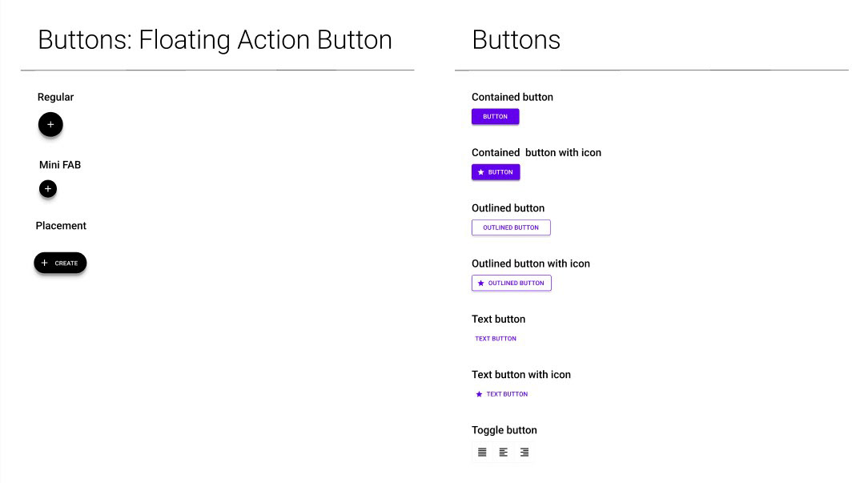
Task: Click the "Buttons: Floating Action Button" heading
Action: click(215, 40)
